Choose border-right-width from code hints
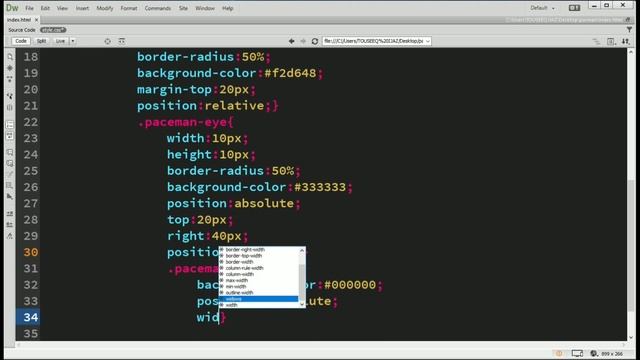Image resolution: width=640 pixels, height=360 pixels. pyautogui.click(x=259, y=249)
